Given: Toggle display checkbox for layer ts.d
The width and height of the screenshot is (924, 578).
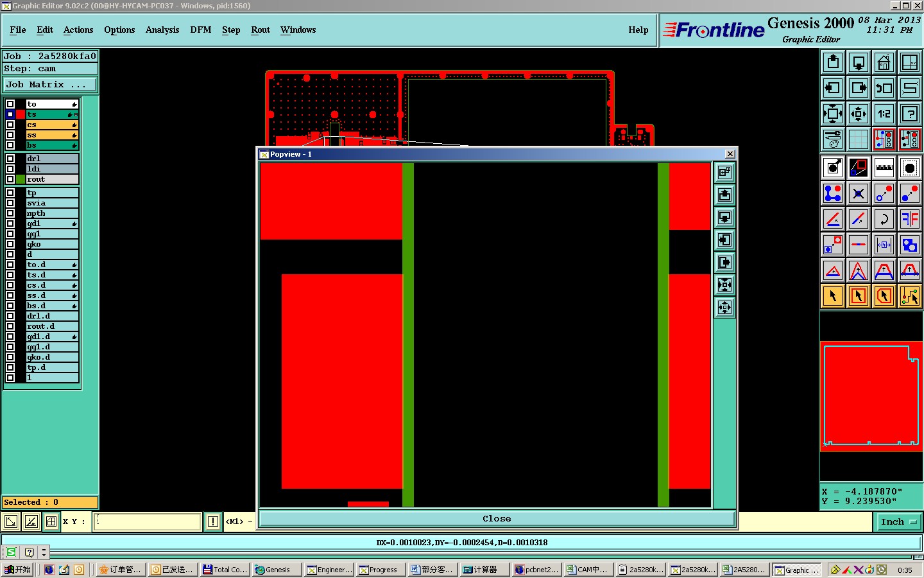Looking at the screenshot, I should pos(10,275).
